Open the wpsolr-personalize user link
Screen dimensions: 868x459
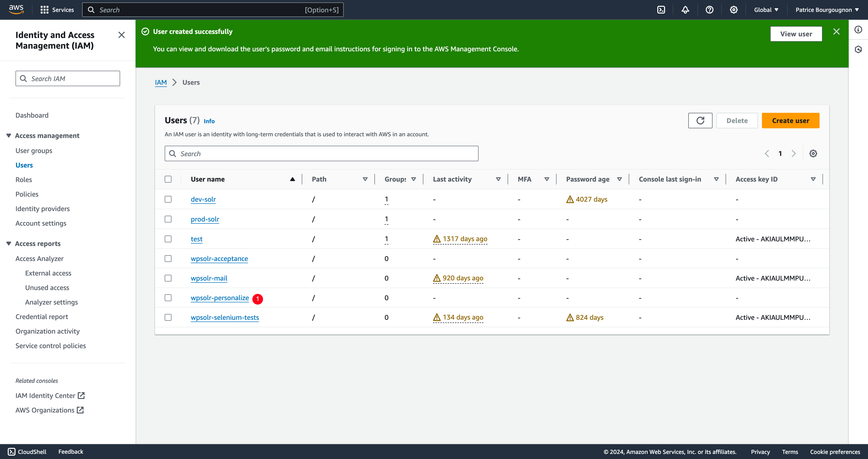tap(220, 298)
